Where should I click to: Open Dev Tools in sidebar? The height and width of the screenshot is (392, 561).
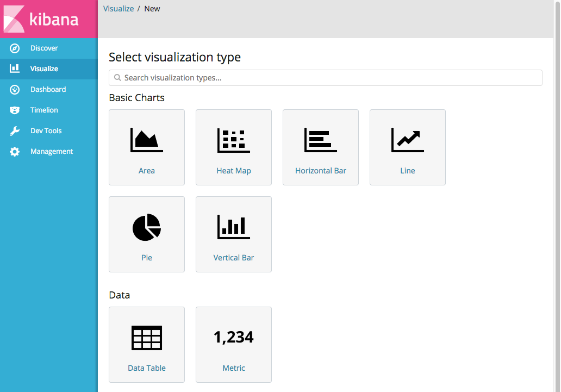pyautogui.click(x=45, y=130)
